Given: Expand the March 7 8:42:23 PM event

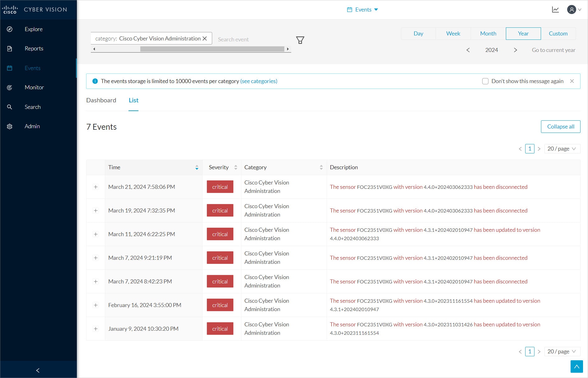Looking at the screenshot, I should [x=96, y=282].
